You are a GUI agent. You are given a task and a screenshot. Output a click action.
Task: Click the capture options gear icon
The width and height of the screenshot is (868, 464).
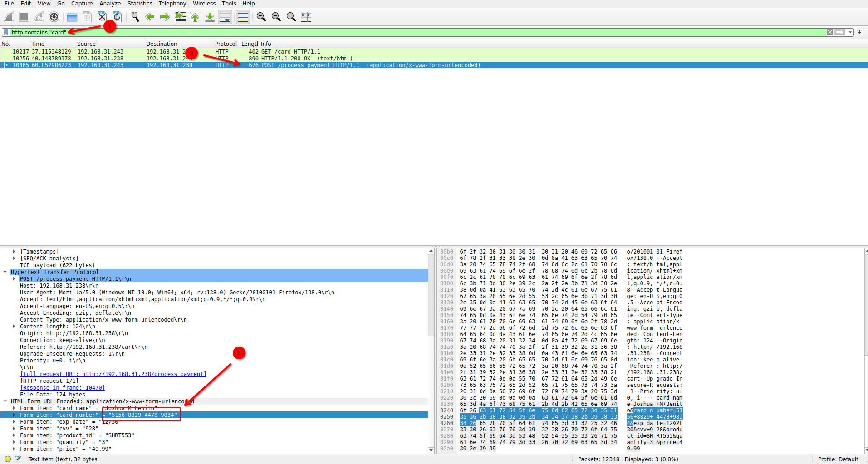[54, 17]
